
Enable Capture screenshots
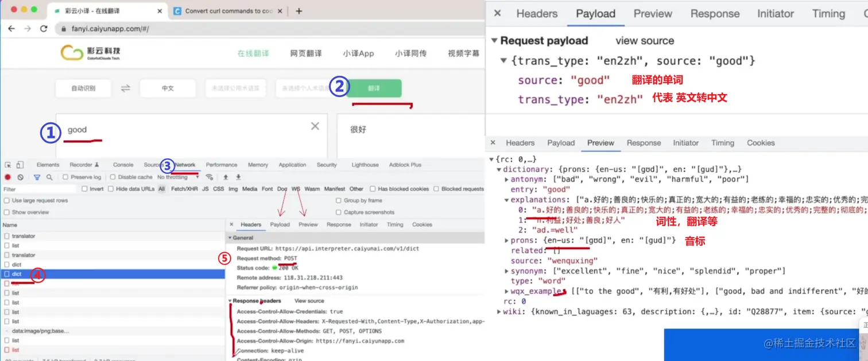tap(339, 212)
